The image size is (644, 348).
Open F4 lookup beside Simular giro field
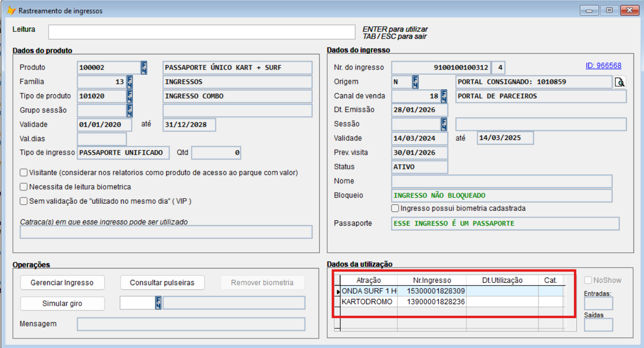click(x=158, y=303)
